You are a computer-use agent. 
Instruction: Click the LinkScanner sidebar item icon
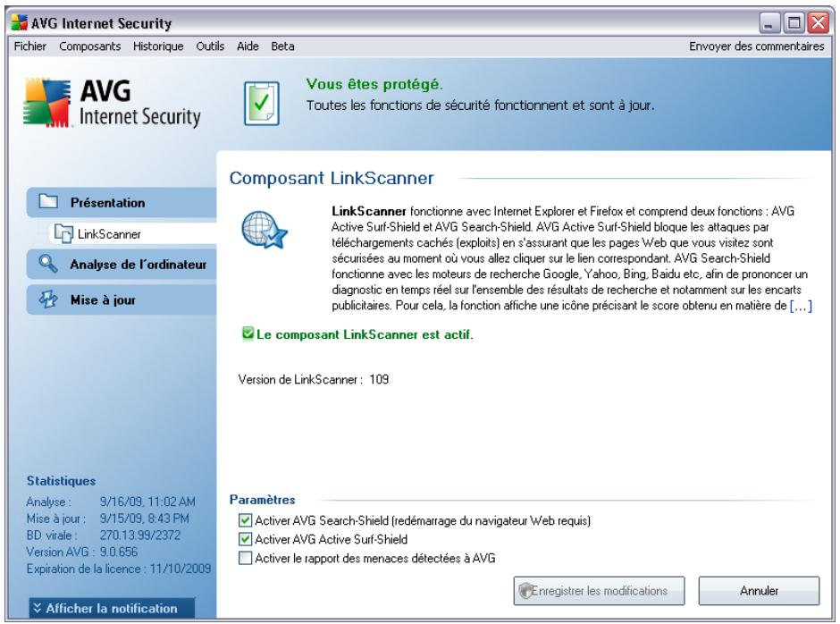63,233
